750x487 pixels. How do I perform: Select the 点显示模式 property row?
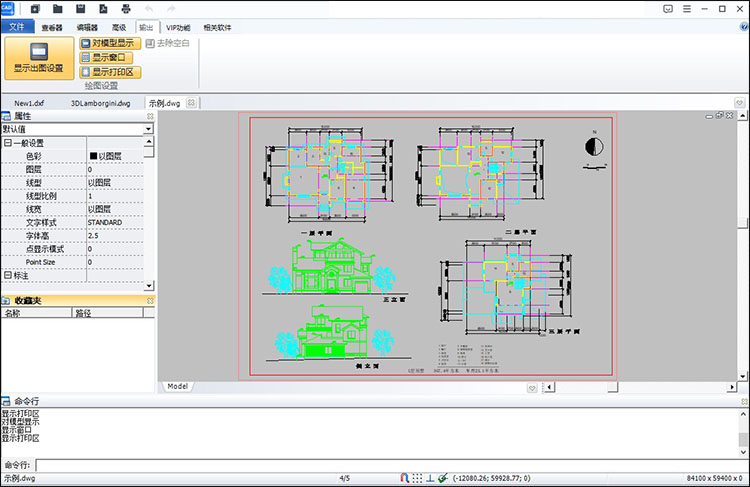pyautogui.click(x=72, y=249)
